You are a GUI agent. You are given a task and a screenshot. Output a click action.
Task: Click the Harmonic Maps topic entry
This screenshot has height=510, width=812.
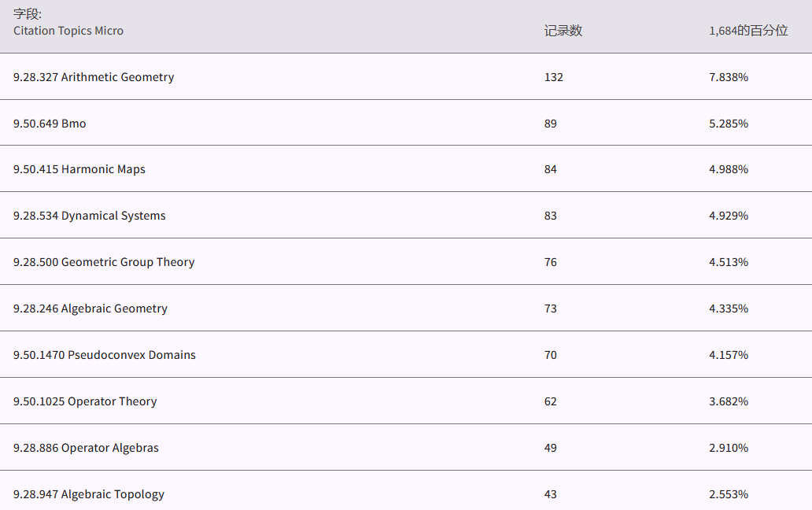tap(79, 169)
